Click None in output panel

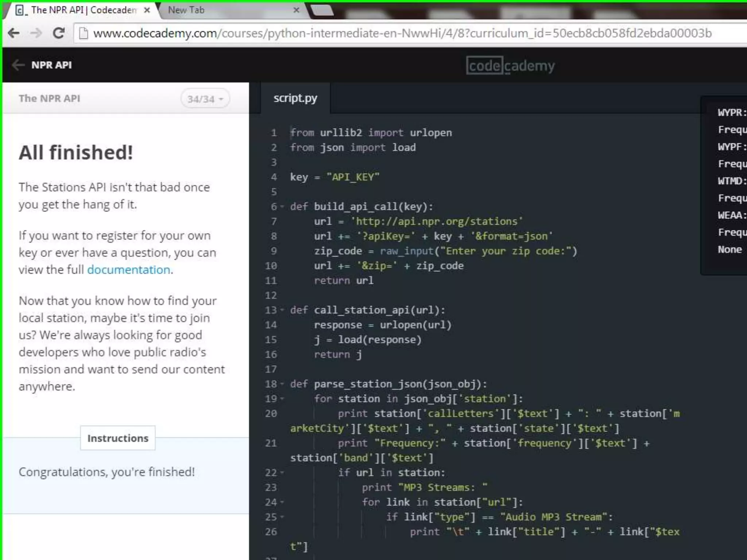click(730, 249)
